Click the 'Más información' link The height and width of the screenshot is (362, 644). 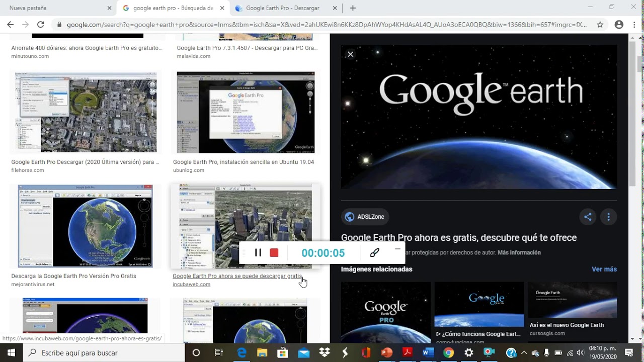[519, 252]
